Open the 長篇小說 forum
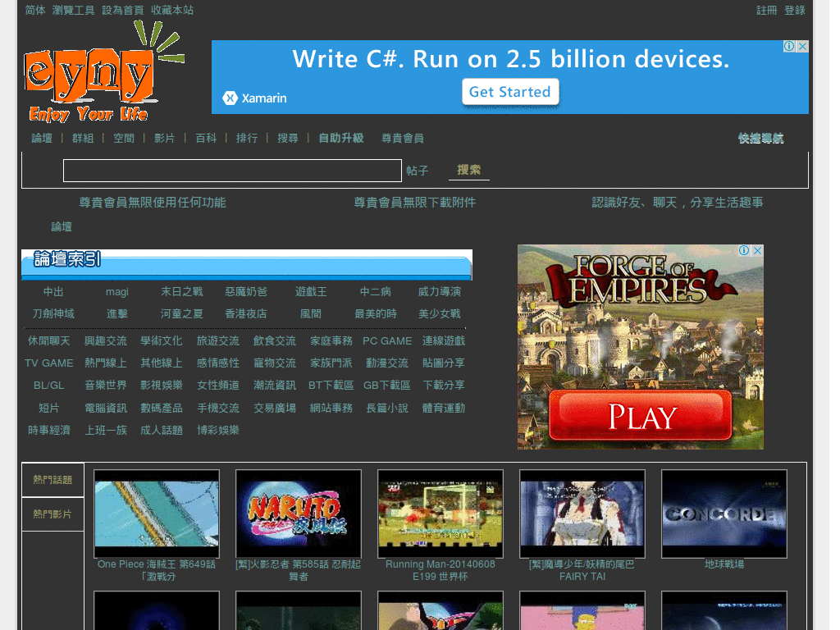 (387, 409)
